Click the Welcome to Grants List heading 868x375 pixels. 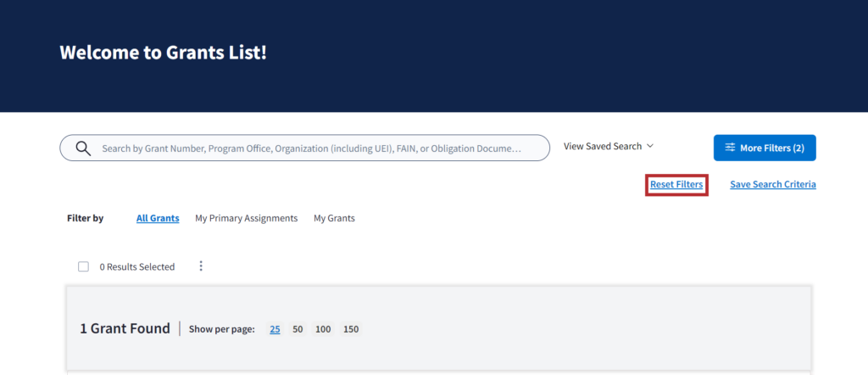coord(163,53)
